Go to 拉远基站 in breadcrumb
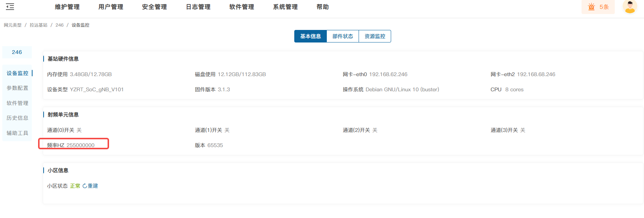644x218 pixels. click(x=38, y=25)
